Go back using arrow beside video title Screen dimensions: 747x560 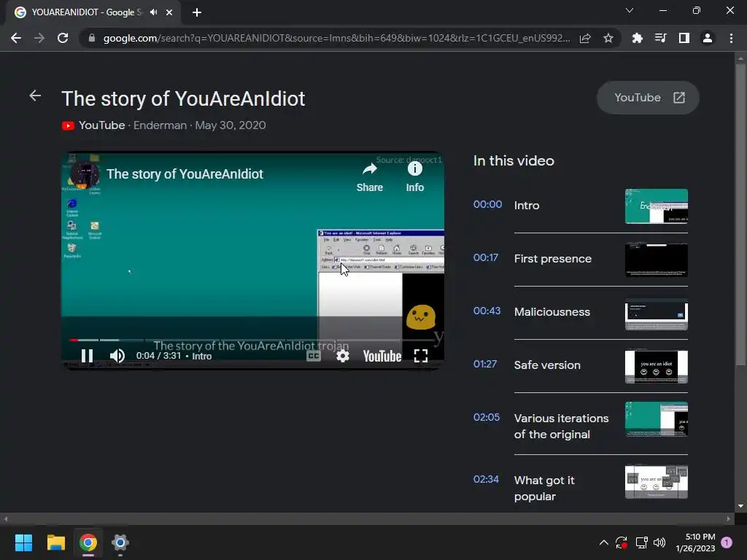[x=35, y=96]
